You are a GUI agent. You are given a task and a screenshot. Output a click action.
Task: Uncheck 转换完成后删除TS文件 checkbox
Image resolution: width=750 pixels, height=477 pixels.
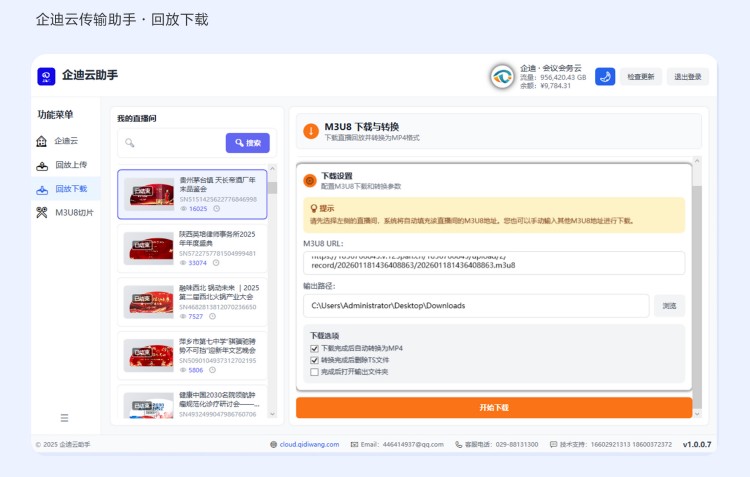click(x=314, y=360)
